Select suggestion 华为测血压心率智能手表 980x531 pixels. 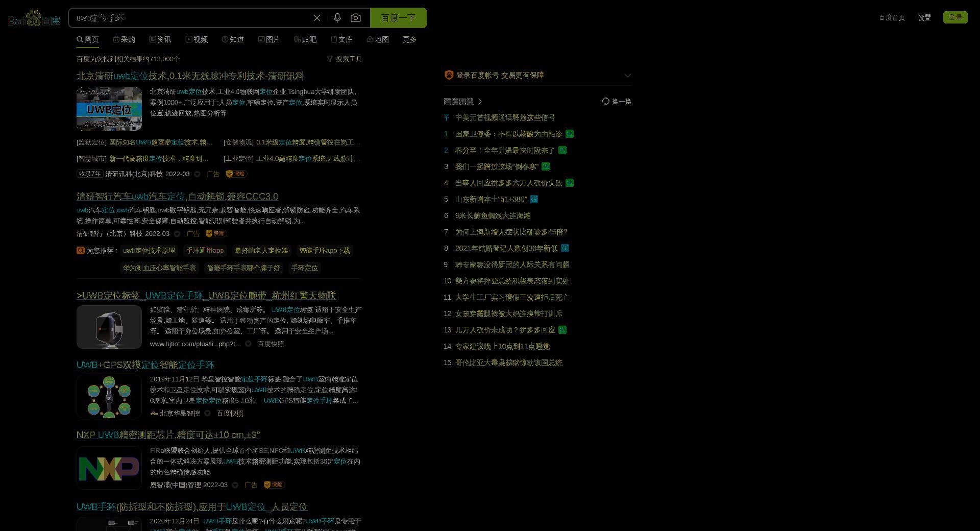coord(159,268)
